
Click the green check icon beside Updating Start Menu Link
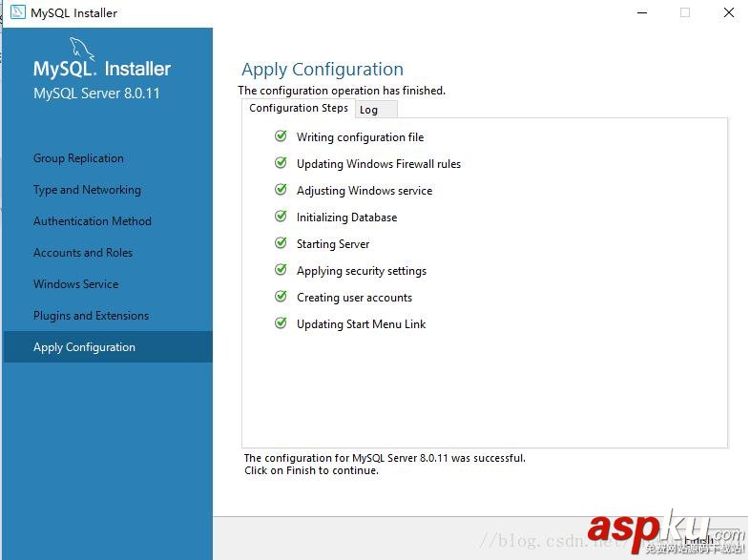click(x=281, y=323)
